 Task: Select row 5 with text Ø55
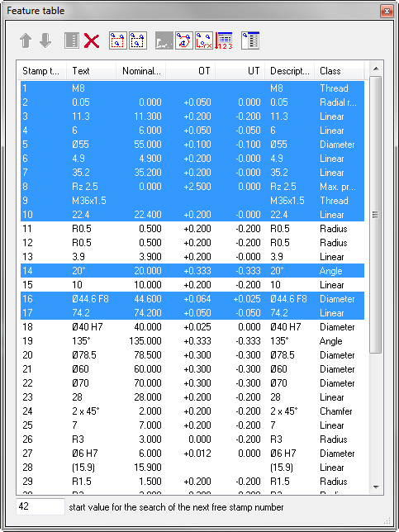[192, 145]
